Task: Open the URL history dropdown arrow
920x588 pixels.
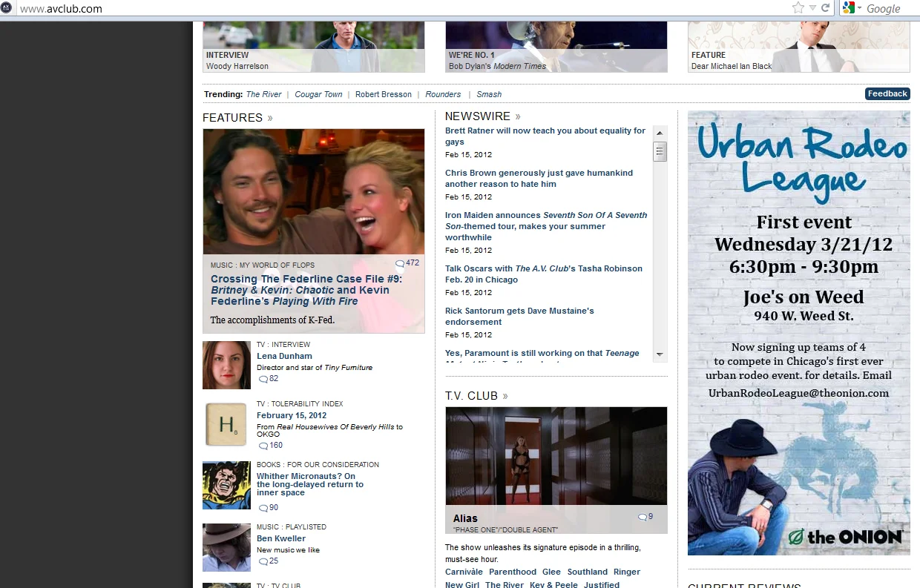Action: tap(812, 8)
